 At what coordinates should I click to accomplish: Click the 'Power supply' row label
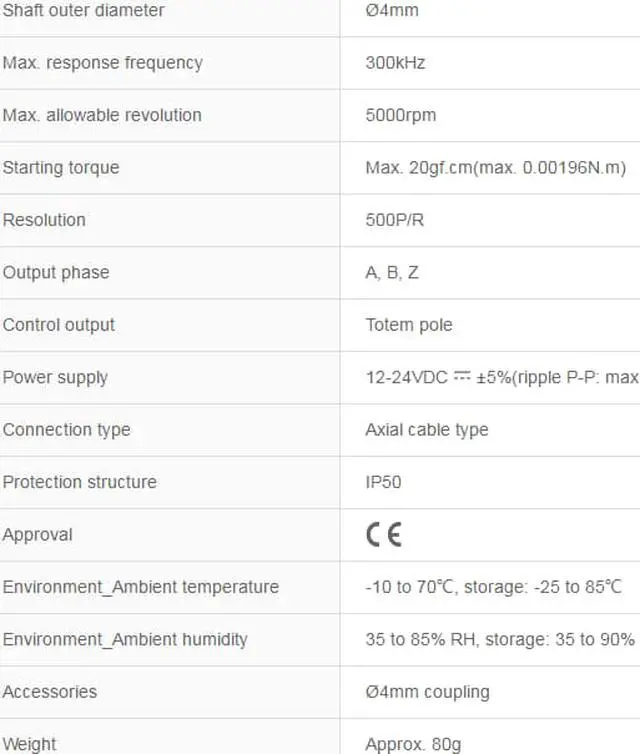click(55, 378)
